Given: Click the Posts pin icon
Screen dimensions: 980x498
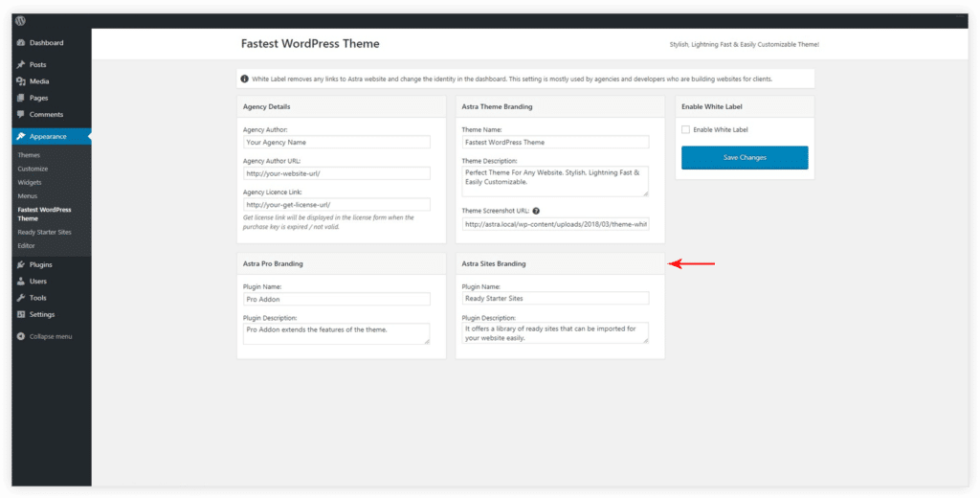Looking at the screenshot, I should click(21, 64).
